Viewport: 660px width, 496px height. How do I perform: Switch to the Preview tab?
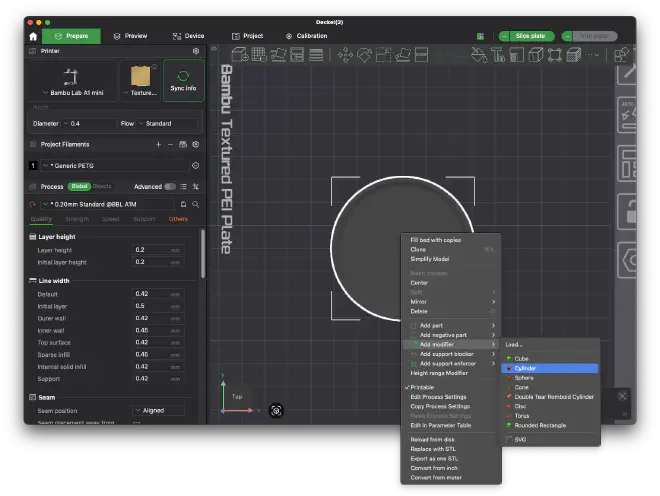coord(130,36)
